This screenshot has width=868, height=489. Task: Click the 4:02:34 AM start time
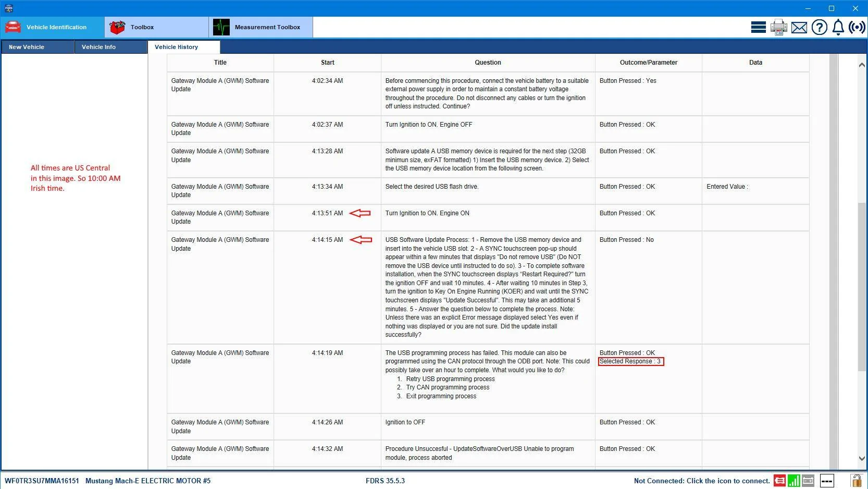coord(328,81)
